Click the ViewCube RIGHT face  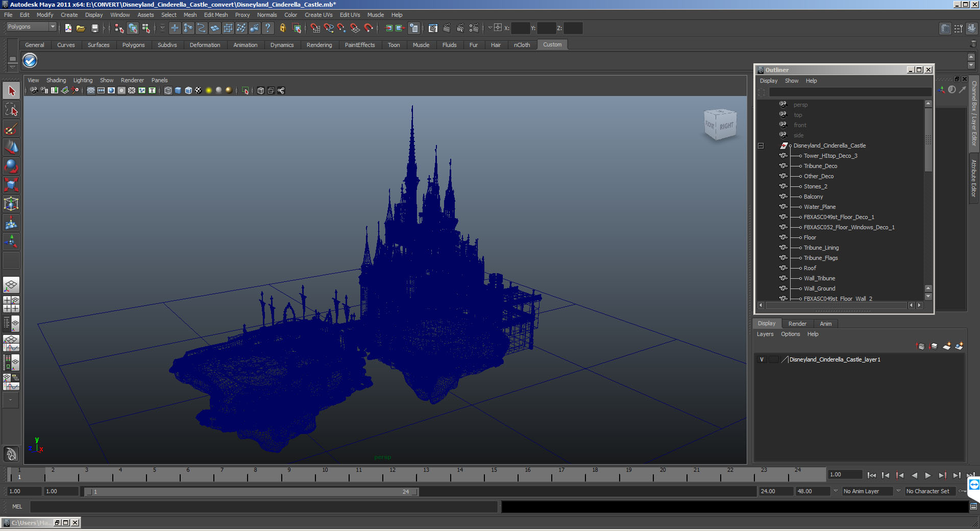click(727, 126)
